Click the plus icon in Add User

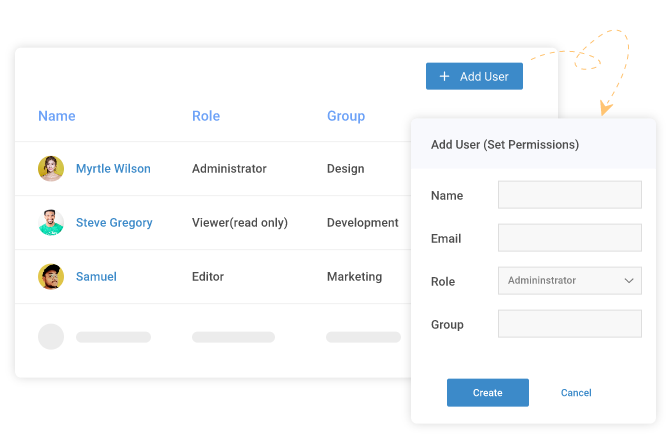445,77
